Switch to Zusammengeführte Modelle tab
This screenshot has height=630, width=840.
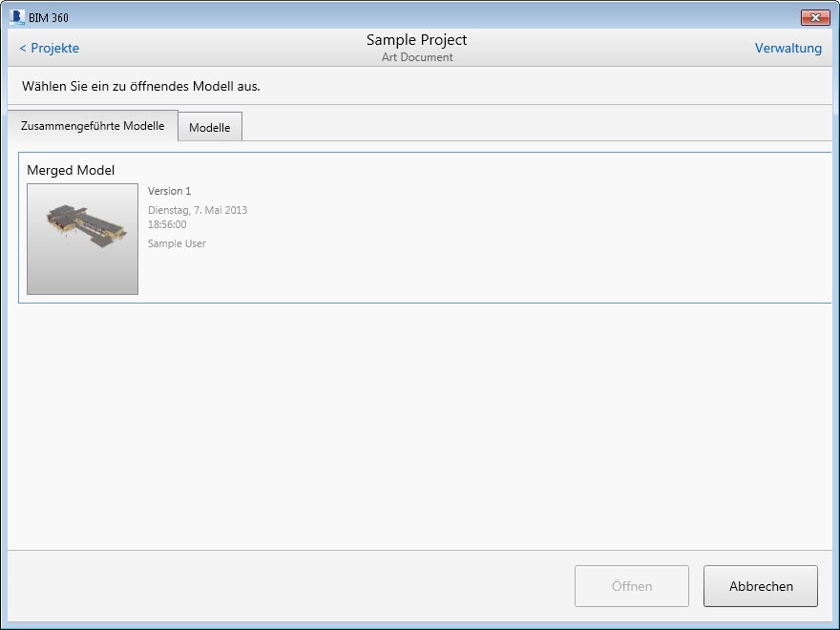coord(93,126)
